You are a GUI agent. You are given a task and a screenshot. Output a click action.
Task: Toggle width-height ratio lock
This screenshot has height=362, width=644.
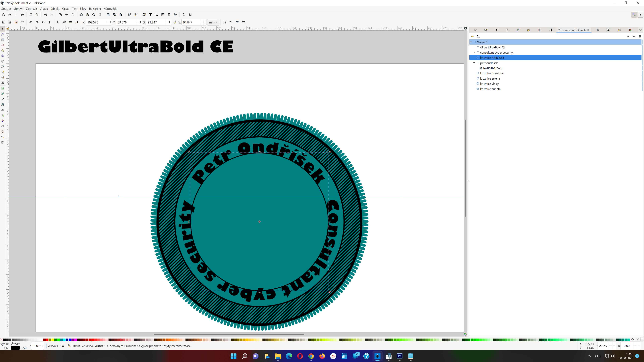[175, 22]
